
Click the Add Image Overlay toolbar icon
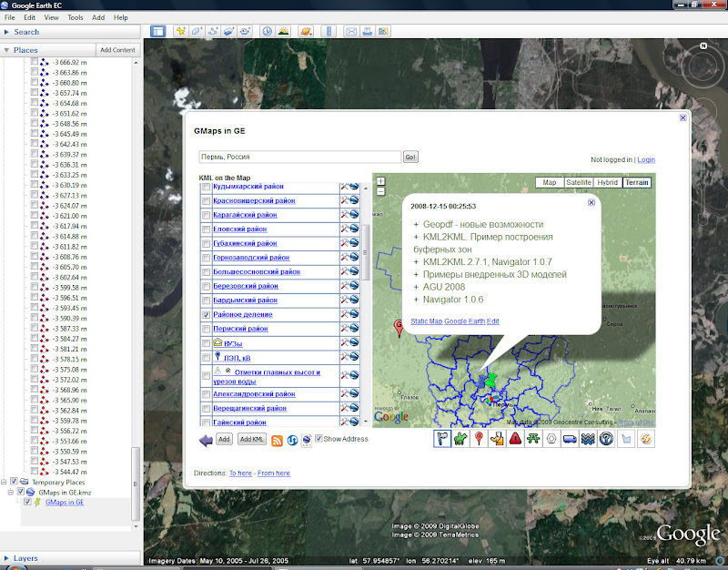pyautogui.click(x=229, y=31)
